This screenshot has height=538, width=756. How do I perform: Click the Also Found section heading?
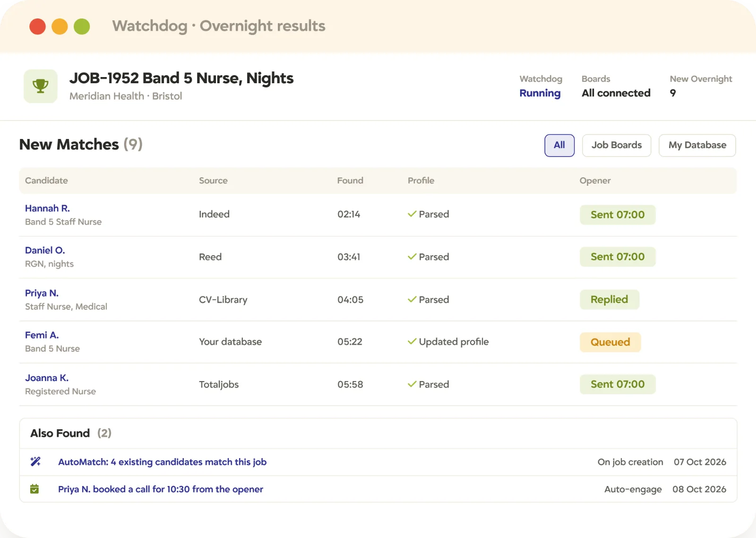[60, 433]
